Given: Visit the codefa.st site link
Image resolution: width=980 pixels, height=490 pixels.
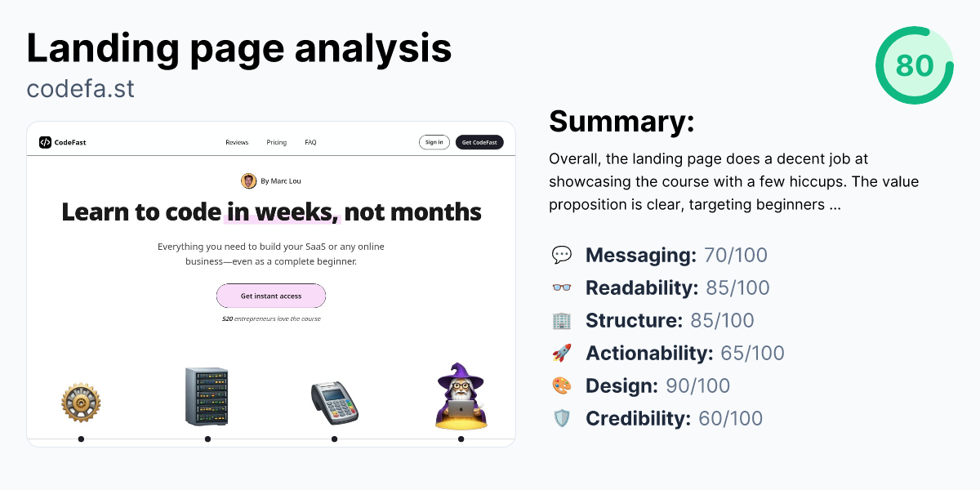Looking at the screenshot, I should [79, 88].
